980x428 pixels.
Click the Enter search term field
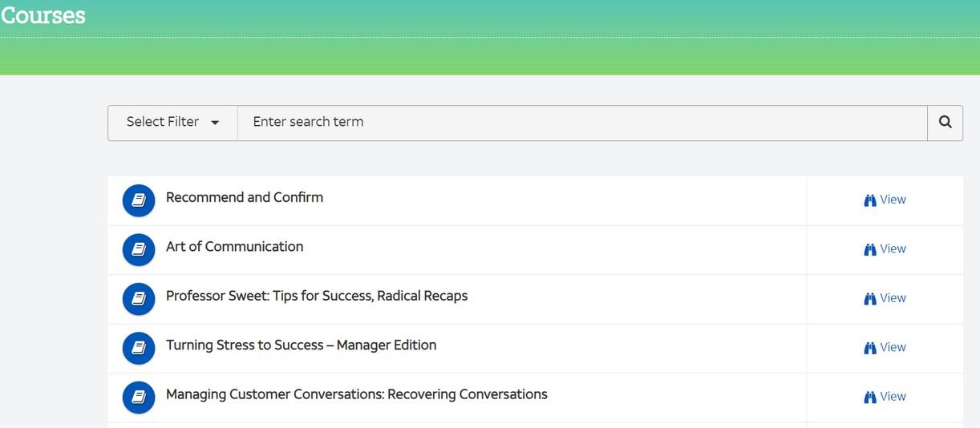581,123
